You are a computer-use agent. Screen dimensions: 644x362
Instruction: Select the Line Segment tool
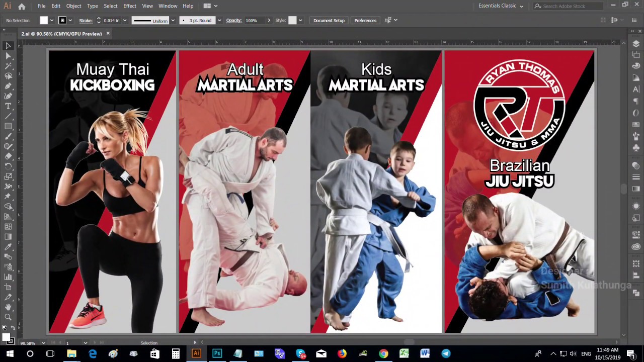point(8,116)
